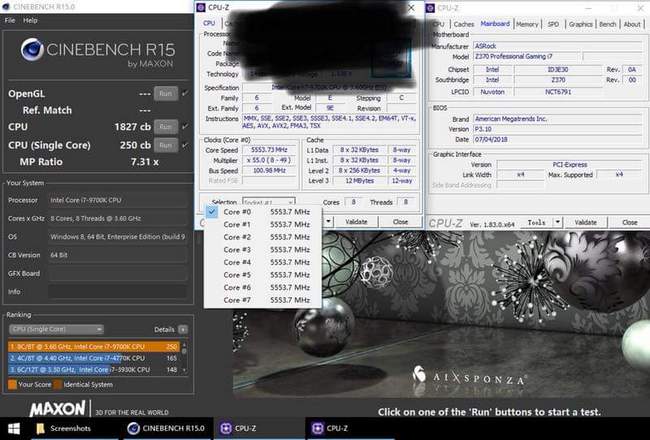Open the Help menu in Cinebench

click(30, 20)
